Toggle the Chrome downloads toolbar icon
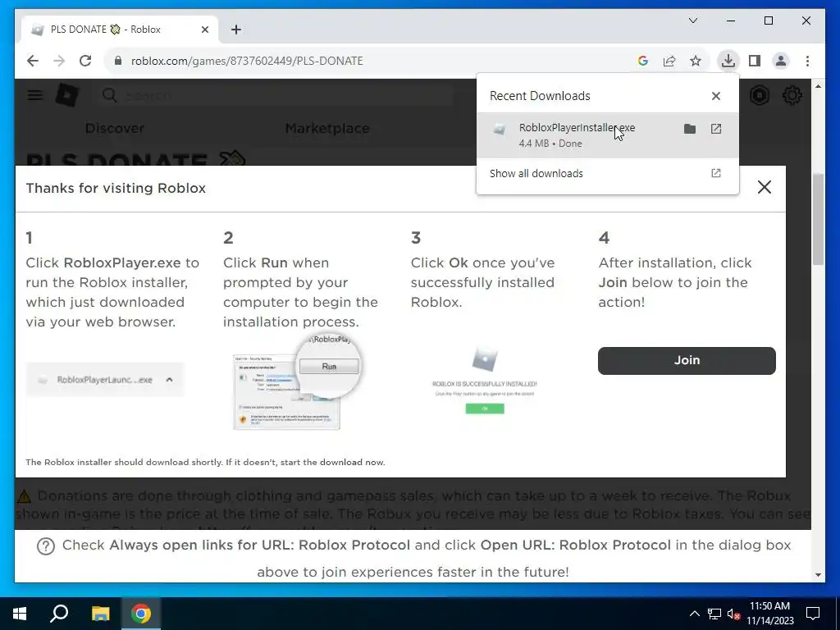Image resolution: width=840 pixels, height=630 pixels. click(728, 61)
